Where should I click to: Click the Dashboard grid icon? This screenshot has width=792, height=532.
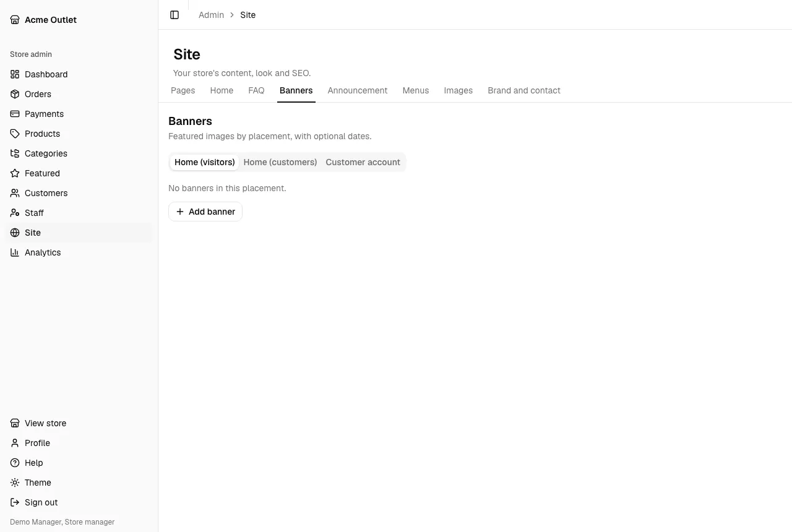[x=15, y=74]
